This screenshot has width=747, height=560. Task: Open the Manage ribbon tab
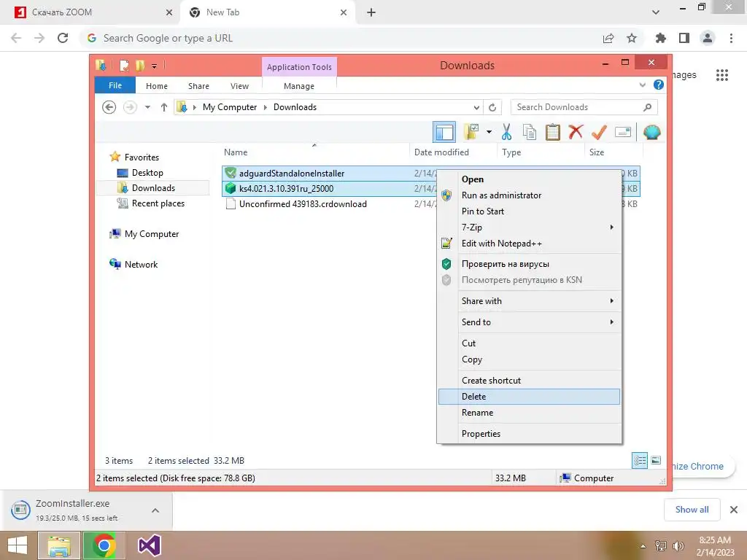[299, 86]
